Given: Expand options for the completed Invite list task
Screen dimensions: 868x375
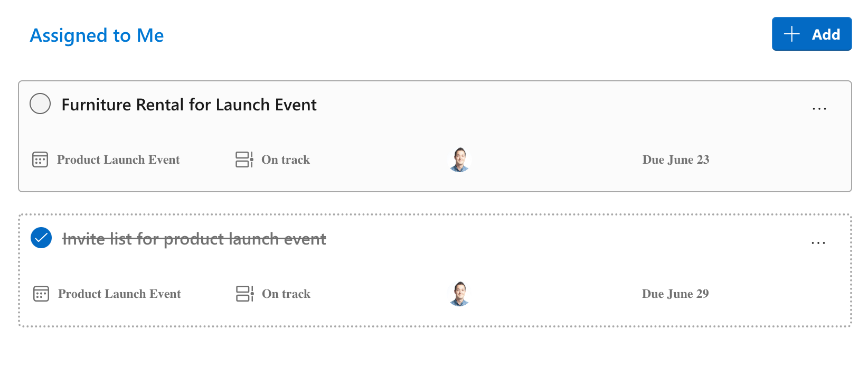Looking at the screenshot, I should (x=818, y=242).
